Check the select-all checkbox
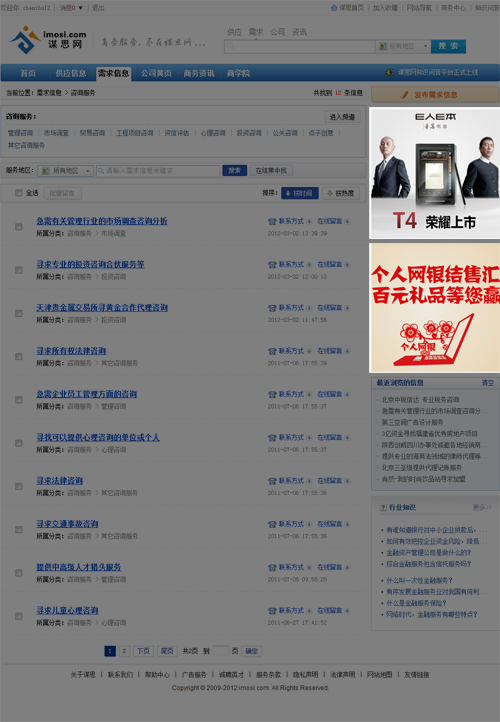Image resolution: width=500 pixels, height=722 pixels. point(18,193)
